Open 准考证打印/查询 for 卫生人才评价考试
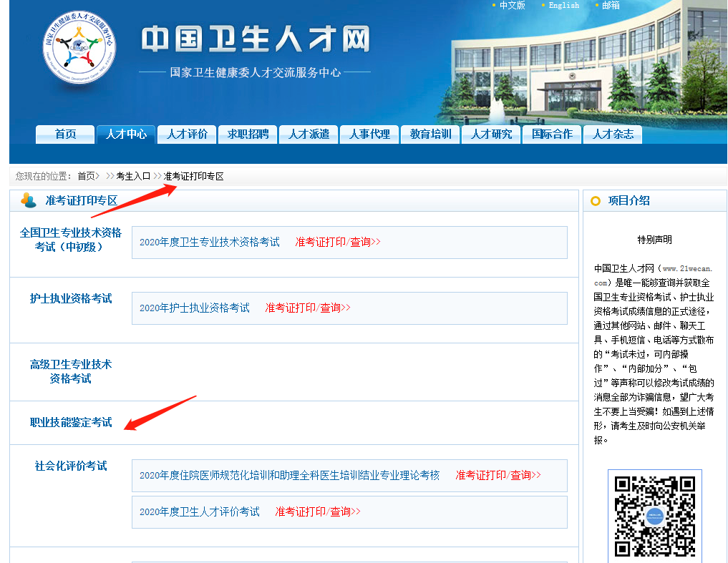Screen dimensions: 728x563 click(318, 511)
